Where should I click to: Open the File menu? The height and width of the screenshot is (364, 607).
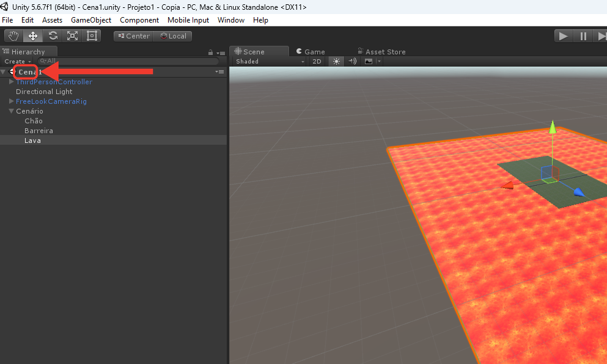click(x=7, y=20)
